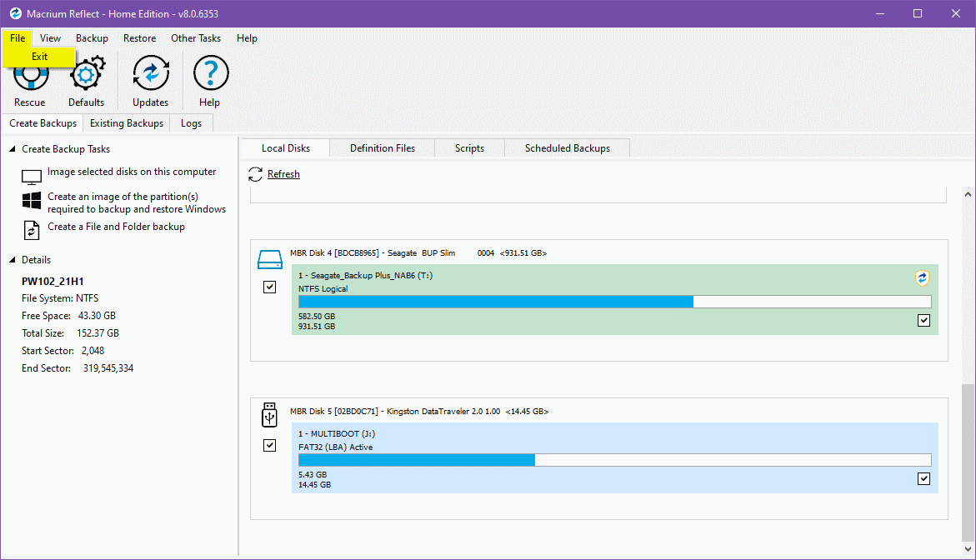Click the Seagate partition usage bar
Viewport: 976px width, 560px height.
pos(615,302)
